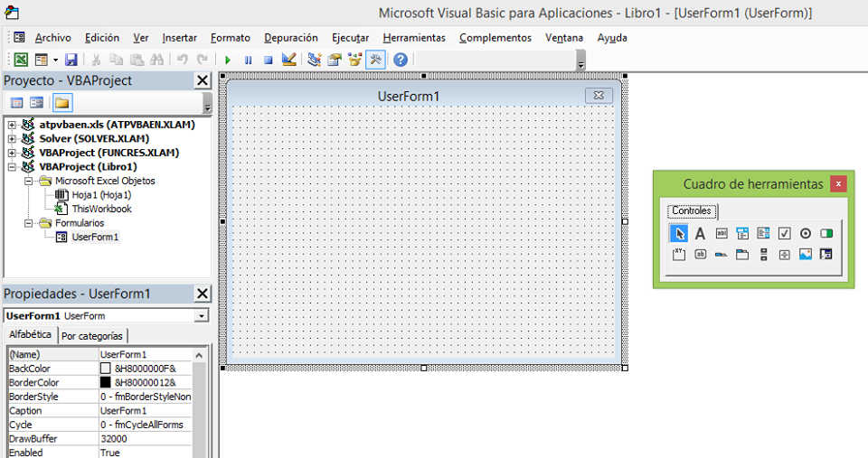The width and height of the screenshot is (868, 458).
Task: Select the TabStrip control in the toolbox
Action: click(x=722, y=255)
